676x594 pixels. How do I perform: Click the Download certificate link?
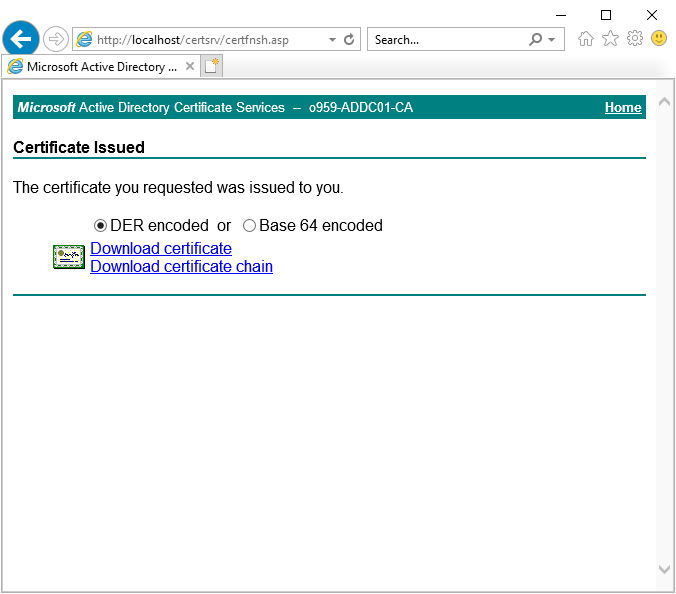click(161, 248)
